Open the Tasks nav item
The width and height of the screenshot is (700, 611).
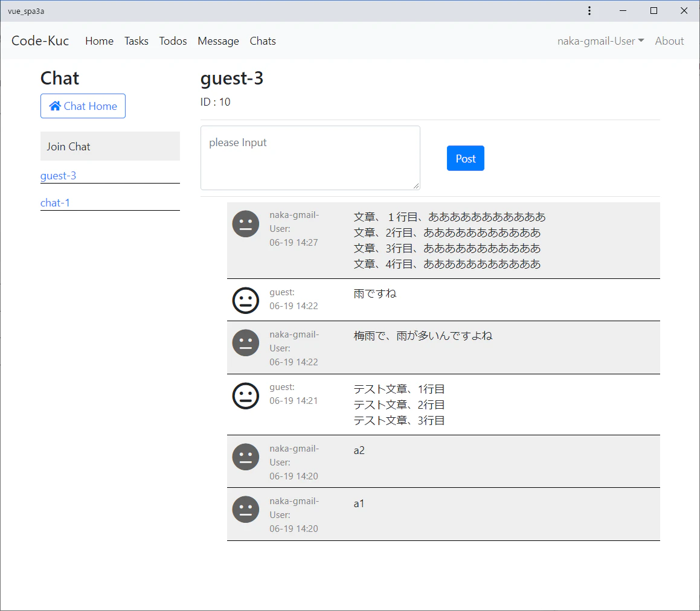136,41
